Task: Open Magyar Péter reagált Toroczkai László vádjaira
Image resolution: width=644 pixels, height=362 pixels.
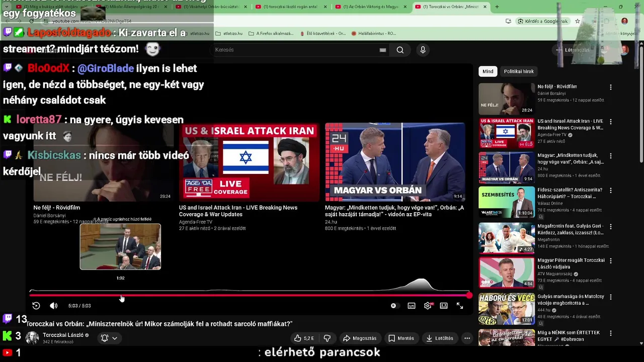Action: click(x=571, y=263)
